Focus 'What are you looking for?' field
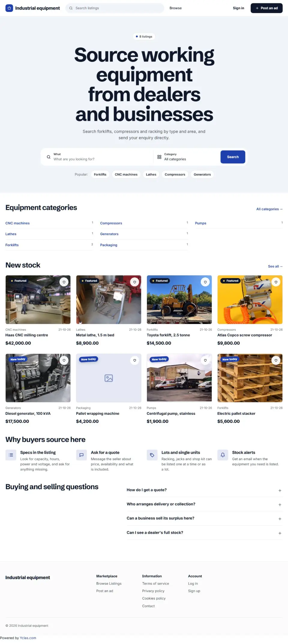 [98, 157]
